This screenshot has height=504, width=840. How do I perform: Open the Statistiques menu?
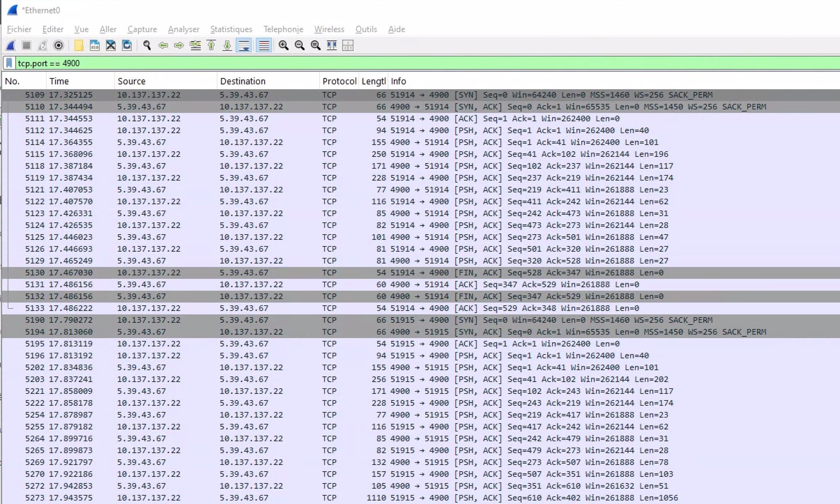coord(231,29)
